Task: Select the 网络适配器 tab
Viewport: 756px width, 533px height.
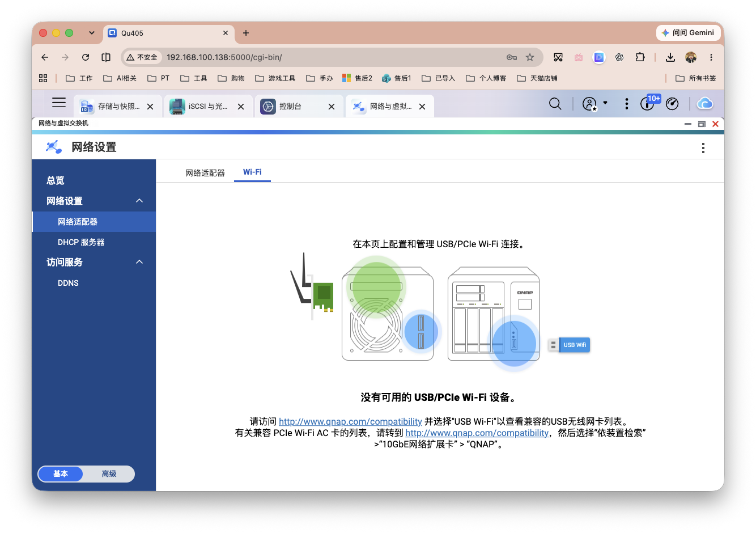Action: click(205, 173)
